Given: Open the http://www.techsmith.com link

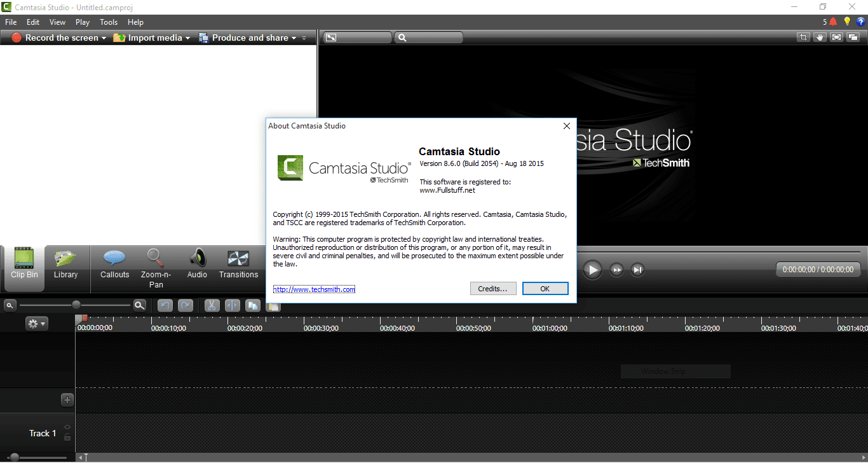Looking at the screenshot, I should coord(314,289).
